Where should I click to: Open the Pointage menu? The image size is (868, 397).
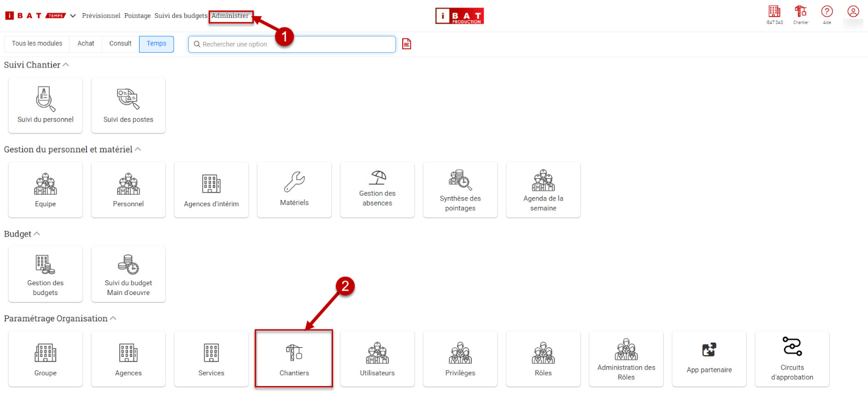137,16
